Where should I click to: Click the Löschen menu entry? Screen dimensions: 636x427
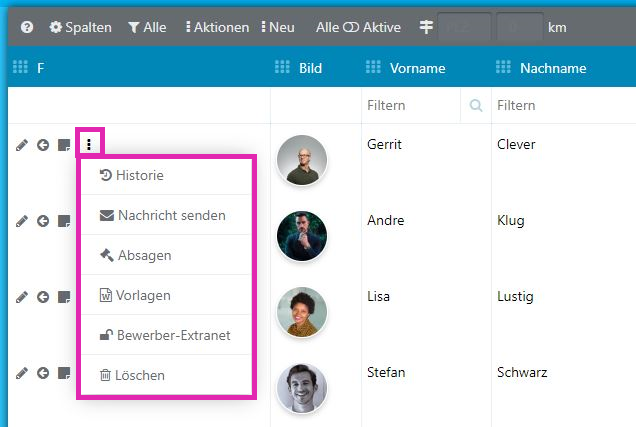click(133, 375)
